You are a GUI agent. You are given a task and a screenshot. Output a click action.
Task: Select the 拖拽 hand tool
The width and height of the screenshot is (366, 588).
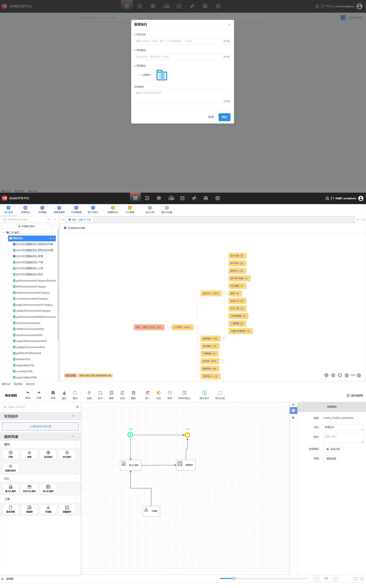(89, 393)
